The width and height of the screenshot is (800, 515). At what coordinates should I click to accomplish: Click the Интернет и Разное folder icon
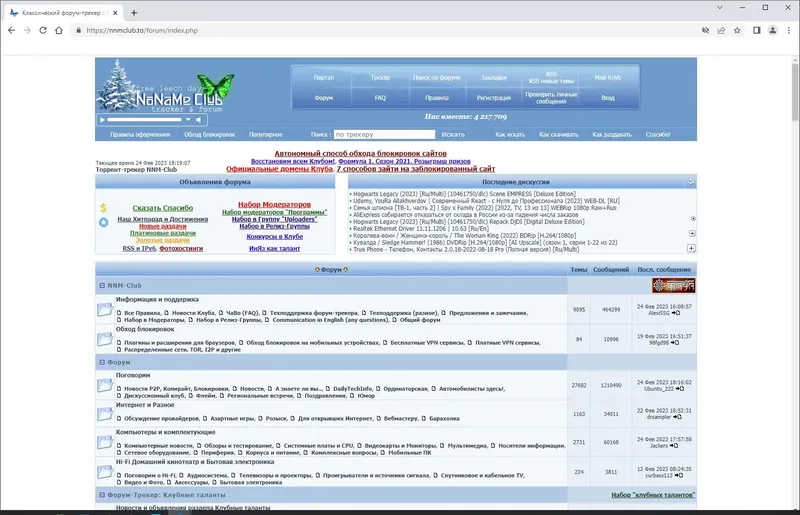coord(105,414)
